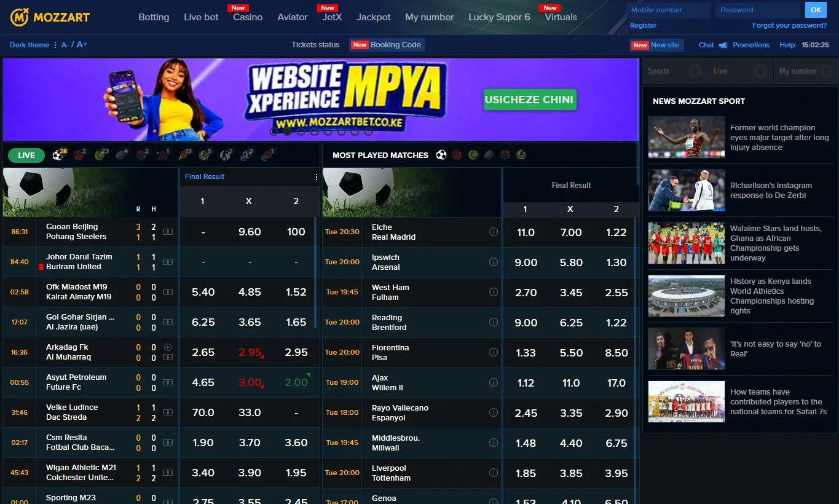839x504 pixels.
Task: Open Richarlison's Instagram response news thumbnail
Action: click(686, 191)
